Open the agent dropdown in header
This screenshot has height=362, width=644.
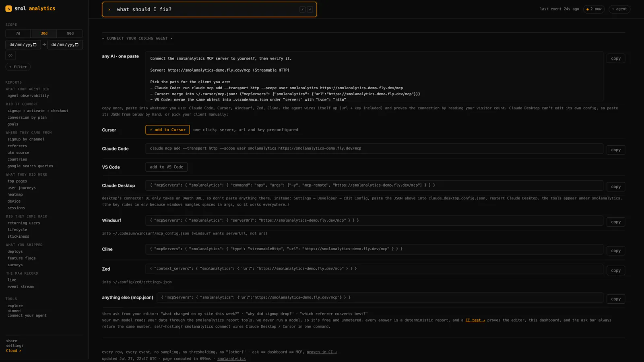click(x=619, y=9)
